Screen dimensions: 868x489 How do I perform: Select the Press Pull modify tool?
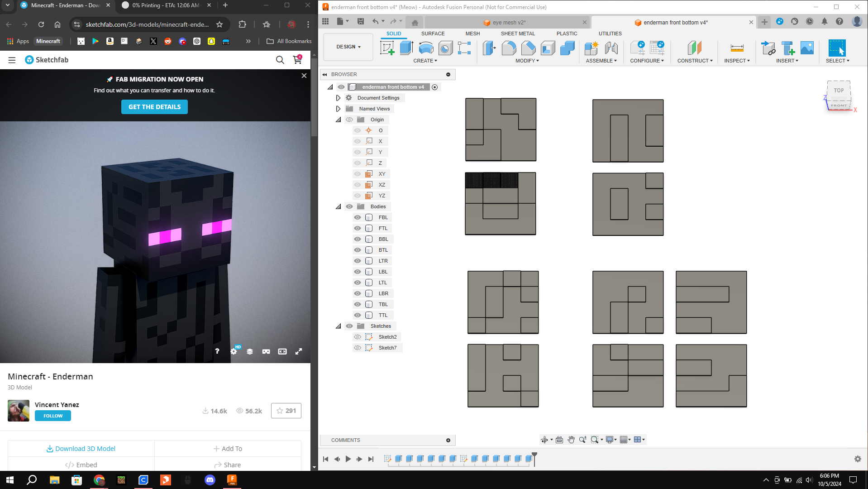pyautogui.click(x=489, y=48)
